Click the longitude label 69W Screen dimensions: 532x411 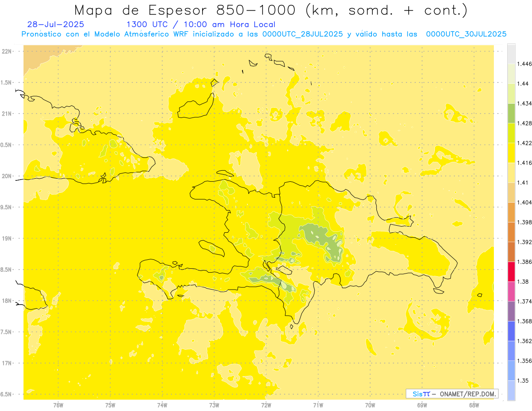click(x=422, y=405)
